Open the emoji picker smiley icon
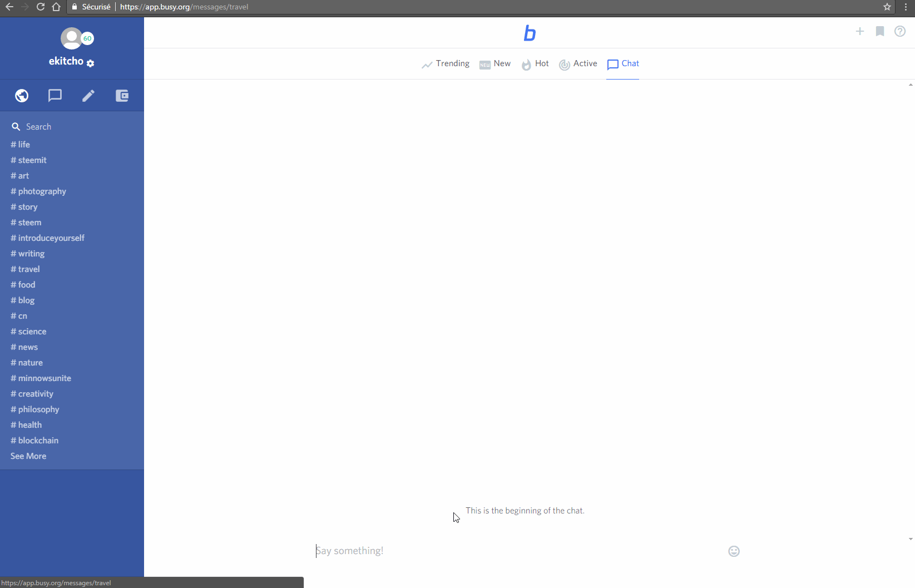The height and width of the screenshot is (588, 915). point(734,551)
